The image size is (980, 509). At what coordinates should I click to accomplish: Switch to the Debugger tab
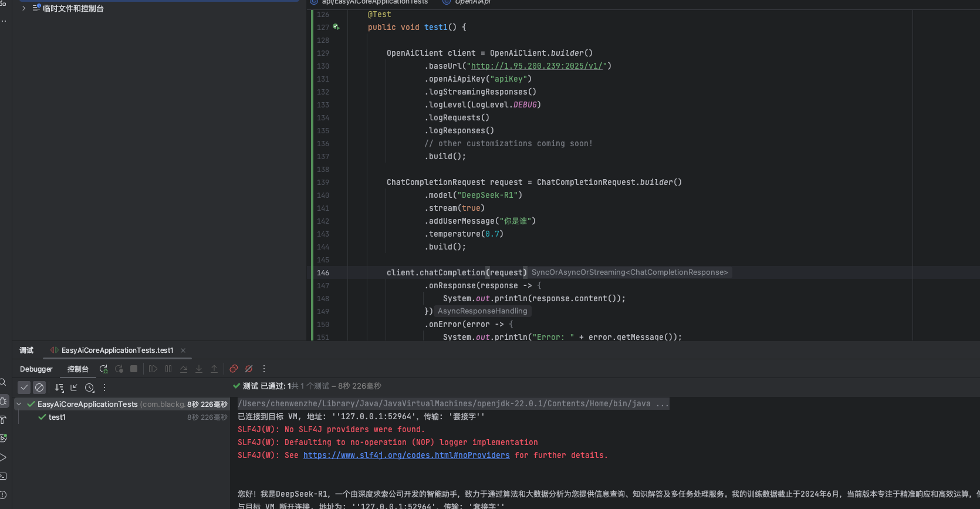pyautogui.click(x=36, y=369)
